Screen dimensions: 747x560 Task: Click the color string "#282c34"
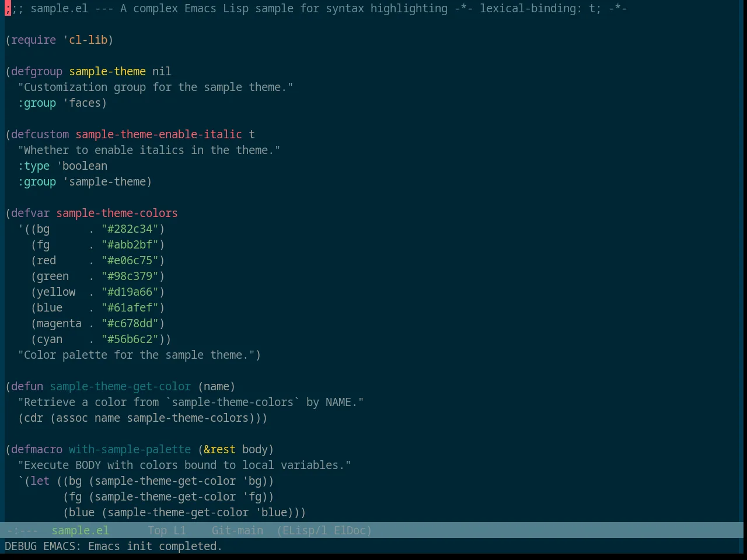pyautogui.click(x=130, y=229)
